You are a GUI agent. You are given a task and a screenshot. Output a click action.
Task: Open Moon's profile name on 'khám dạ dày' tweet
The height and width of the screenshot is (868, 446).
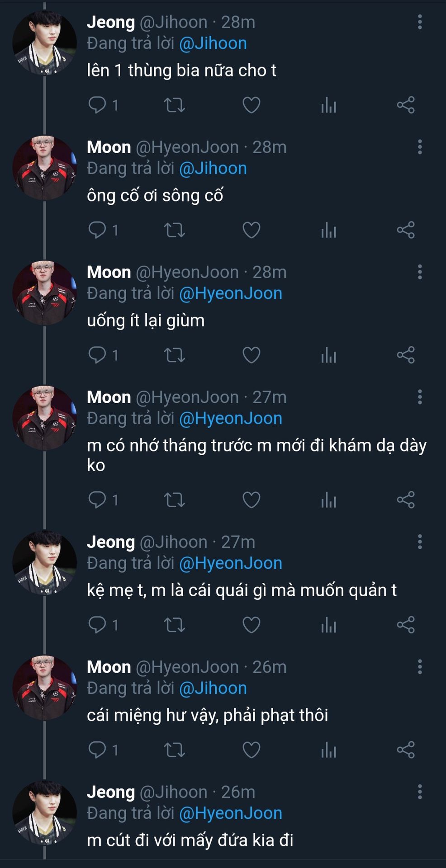[109, 397]
